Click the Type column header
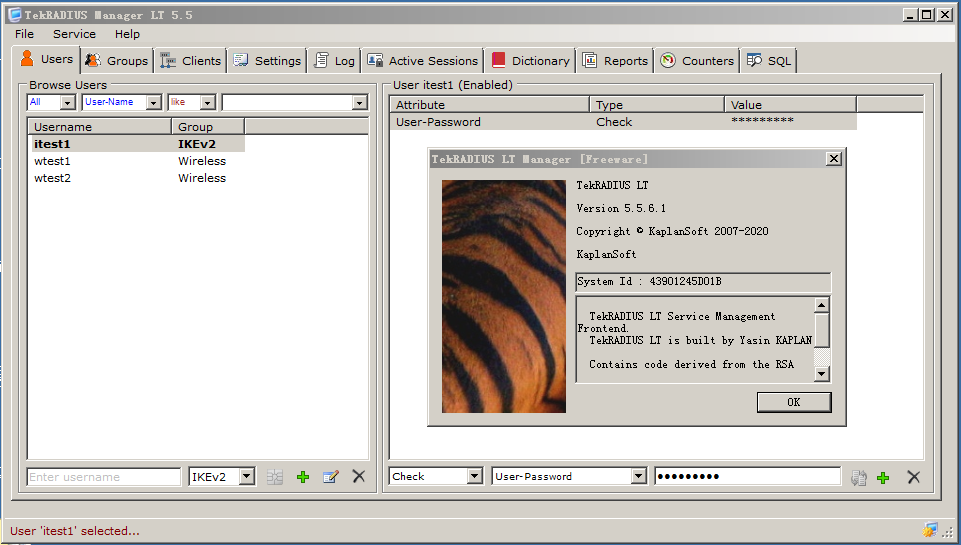This screenshot has height=545, width=961. pyautogui.click(x=656, y=105)
